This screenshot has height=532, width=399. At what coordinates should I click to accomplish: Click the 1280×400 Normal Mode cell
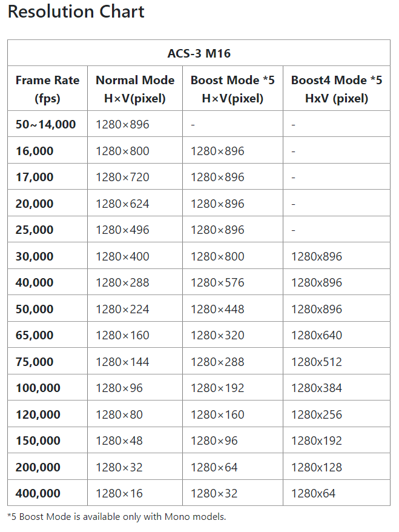click(x=122, y=256)
